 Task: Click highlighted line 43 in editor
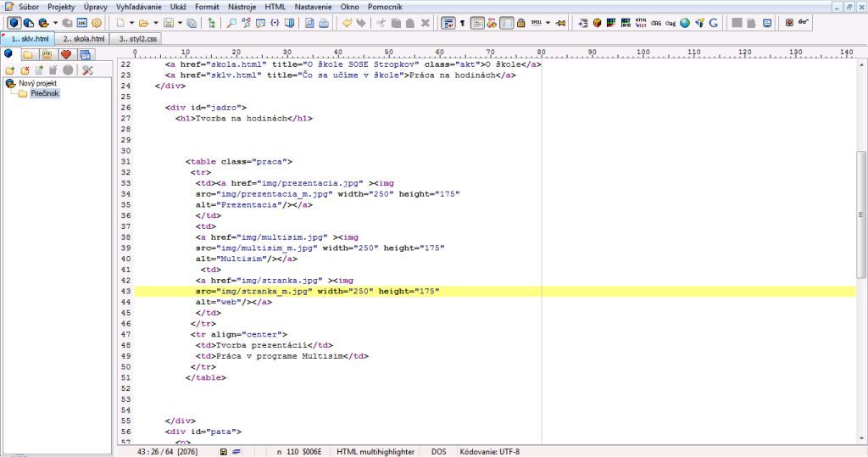click(x=495, y=292)
